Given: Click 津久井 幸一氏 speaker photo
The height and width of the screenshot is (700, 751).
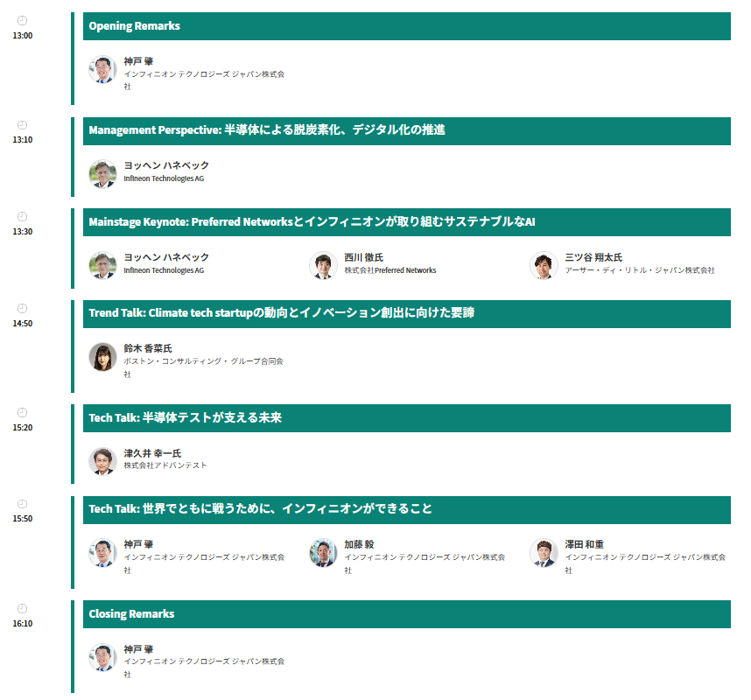Looking at the screenshot, I should tap(102, 461).
